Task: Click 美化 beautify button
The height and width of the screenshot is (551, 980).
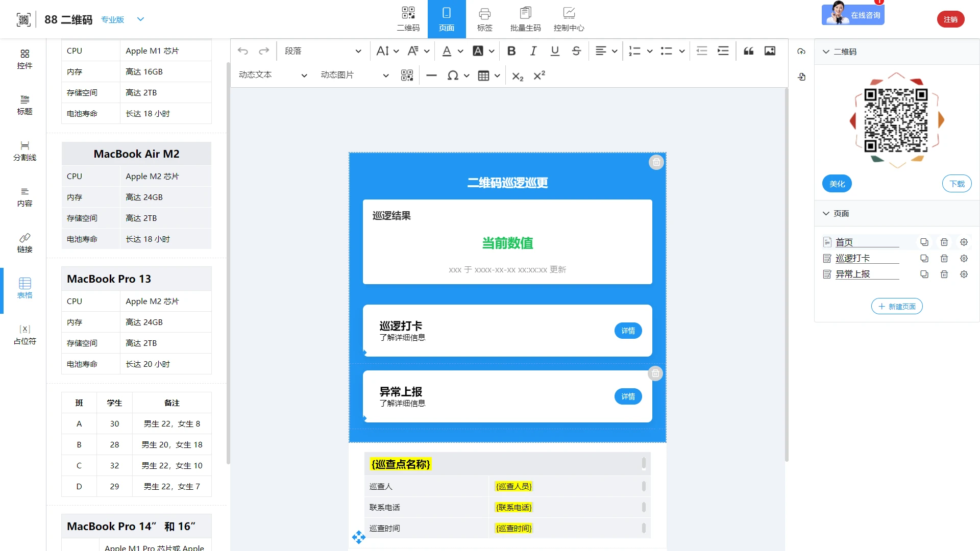Action: pyautogui.click(x=837, y=184)
